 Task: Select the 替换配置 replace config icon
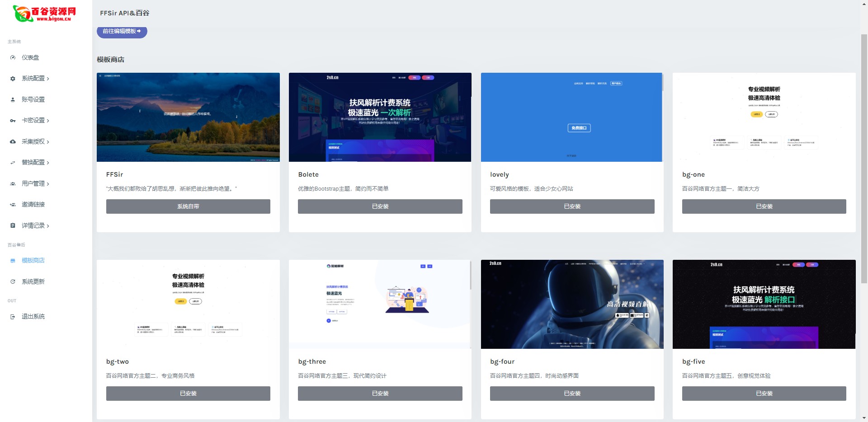[x=13, y=162]
